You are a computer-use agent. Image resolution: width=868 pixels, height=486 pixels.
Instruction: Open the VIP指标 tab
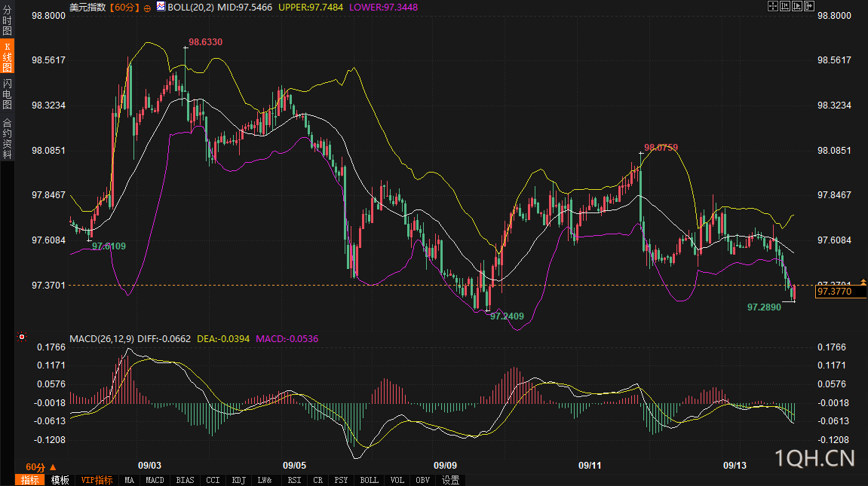[97, 480]
